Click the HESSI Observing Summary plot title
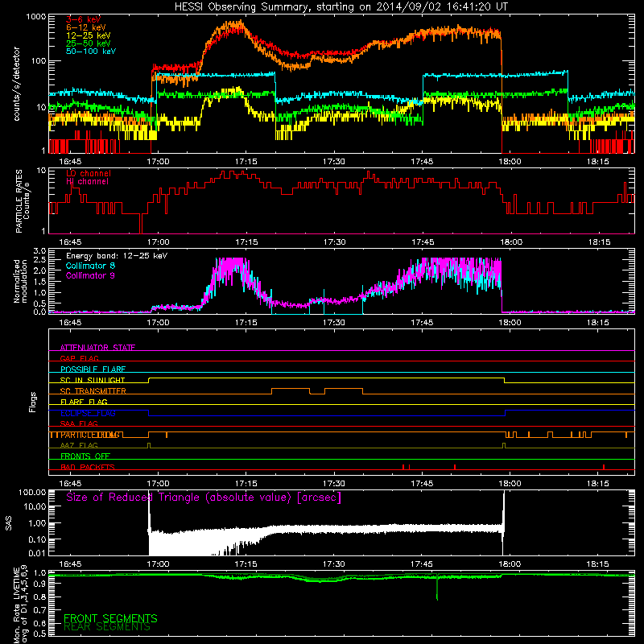 point(341,6)
